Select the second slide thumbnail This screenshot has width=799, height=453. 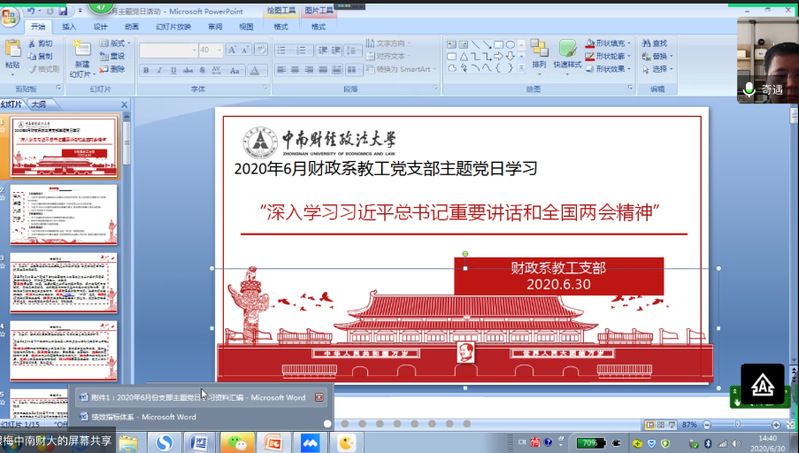63,213
